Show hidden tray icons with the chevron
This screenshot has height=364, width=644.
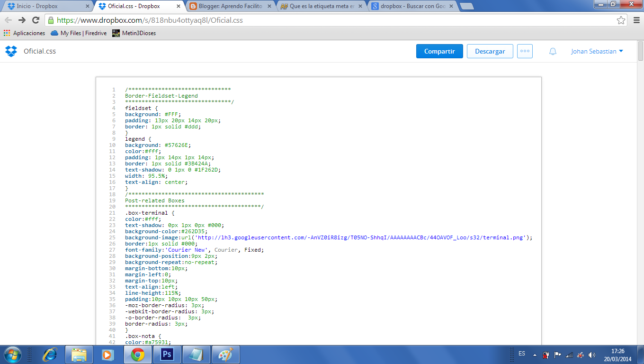(534, 354)
